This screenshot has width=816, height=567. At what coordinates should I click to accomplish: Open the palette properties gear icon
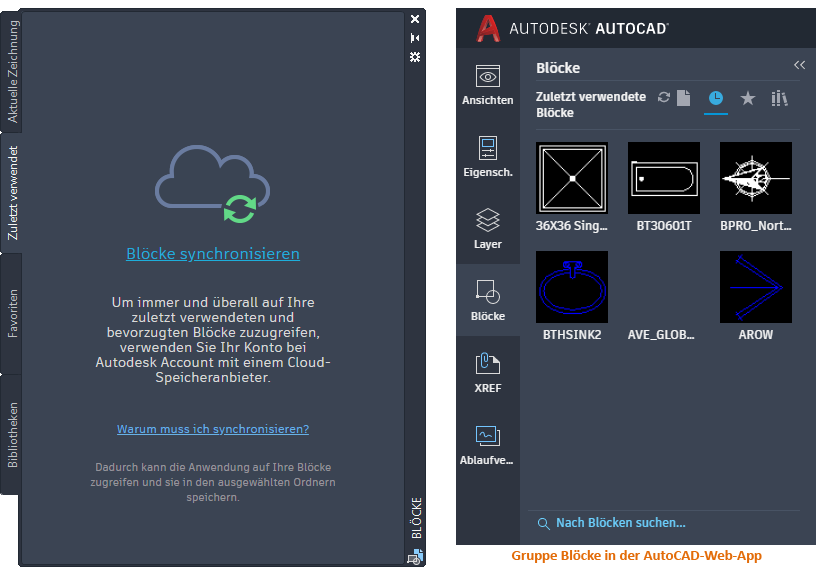pyautogui.click(x=415, y=57)
